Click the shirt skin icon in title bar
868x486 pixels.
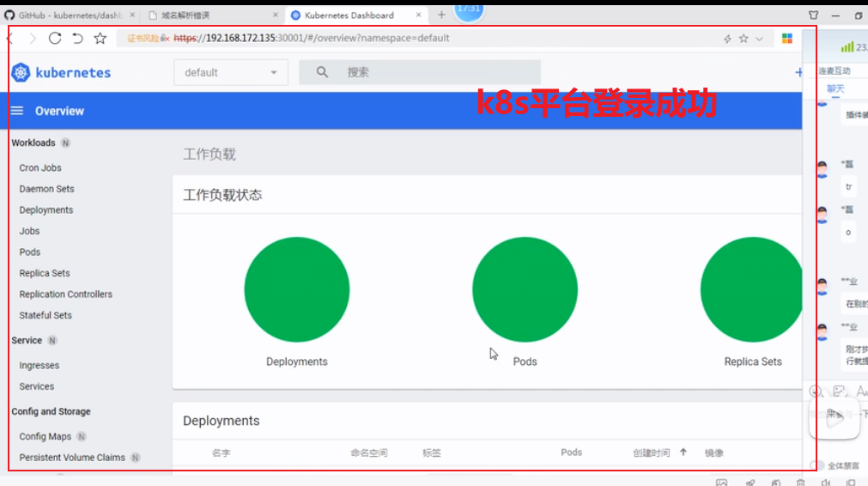pos(813,15)
